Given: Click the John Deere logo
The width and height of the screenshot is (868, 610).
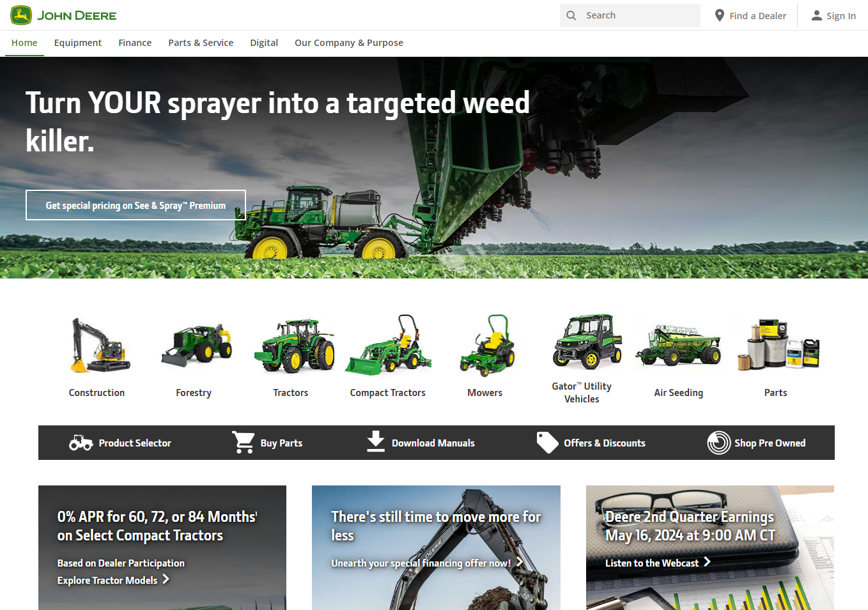Looking at the screenshot, I should [x=63, y=15].
